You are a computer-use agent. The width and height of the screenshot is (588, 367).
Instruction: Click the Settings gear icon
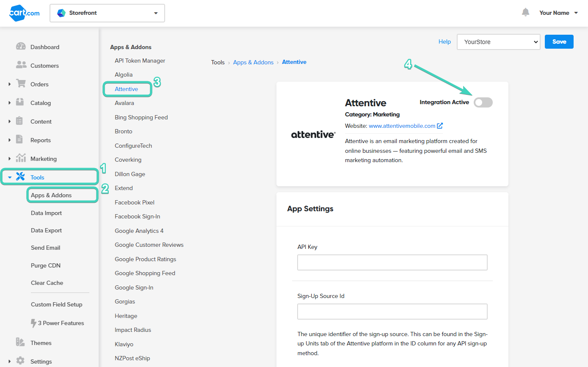click(x=20, y=361)
